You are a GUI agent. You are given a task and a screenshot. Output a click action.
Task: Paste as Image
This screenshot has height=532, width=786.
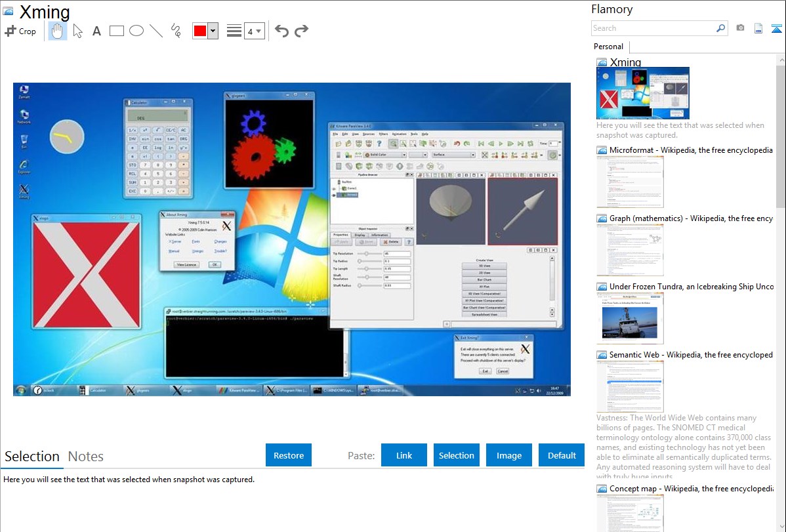coord(508,455)
